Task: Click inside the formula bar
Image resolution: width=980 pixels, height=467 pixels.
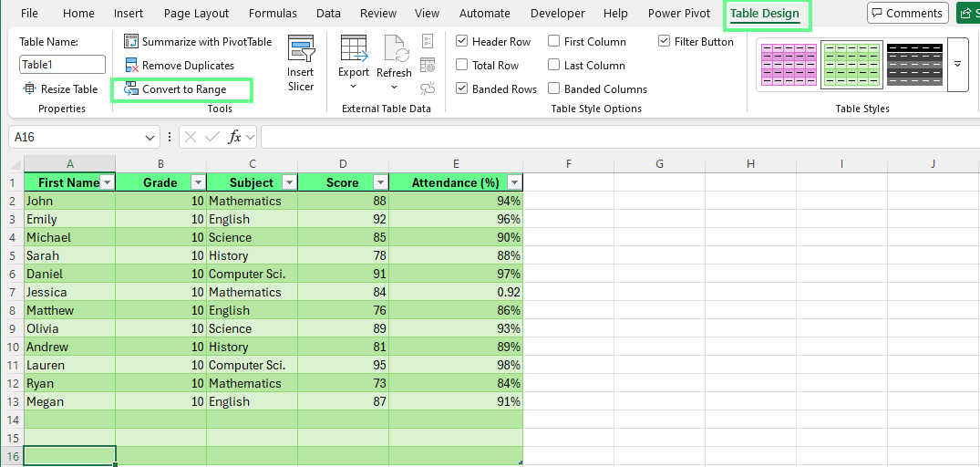Action: [620, 138]
